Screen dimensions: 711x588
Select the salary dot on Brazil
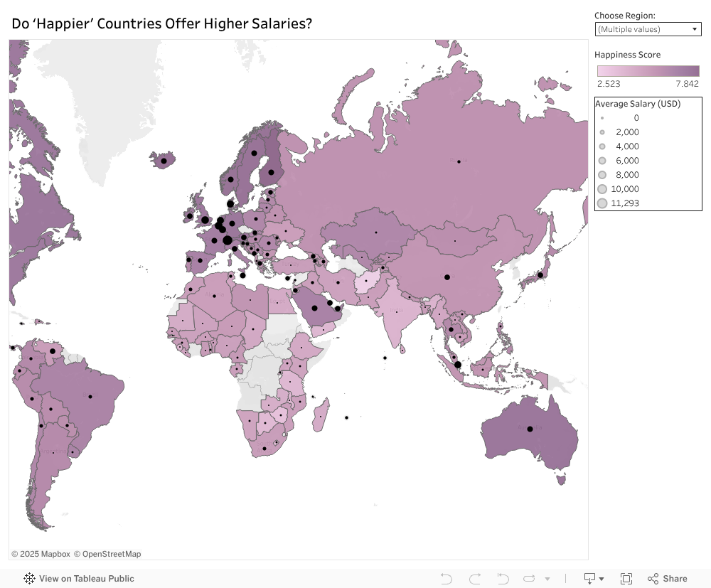pos(90,397)
